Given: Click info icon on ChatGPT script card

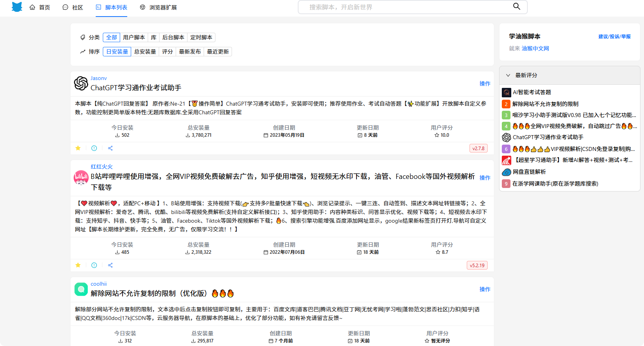Looking at the screenshot, I should [94, 148].
